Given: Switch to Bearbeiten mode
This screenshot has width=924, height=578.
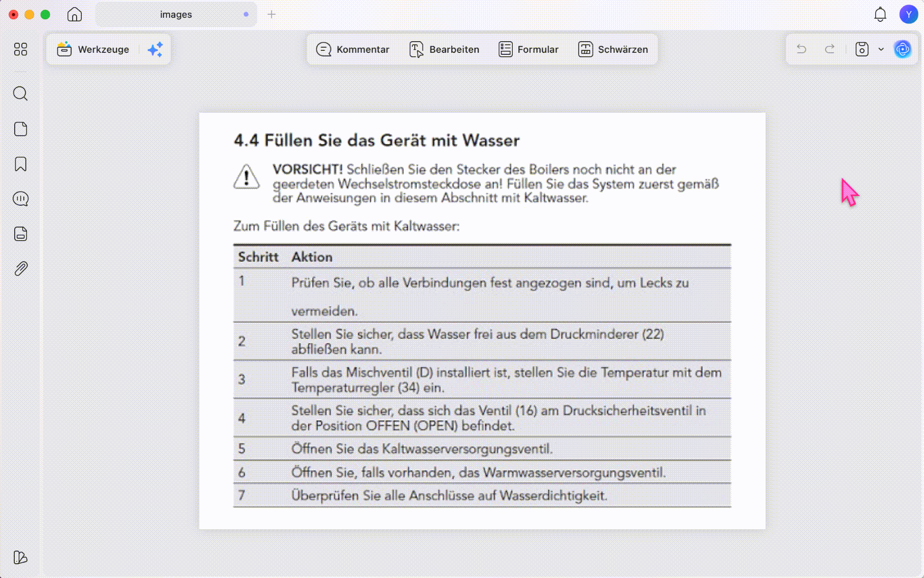Looking at the screenshot, I should (444, 49).
